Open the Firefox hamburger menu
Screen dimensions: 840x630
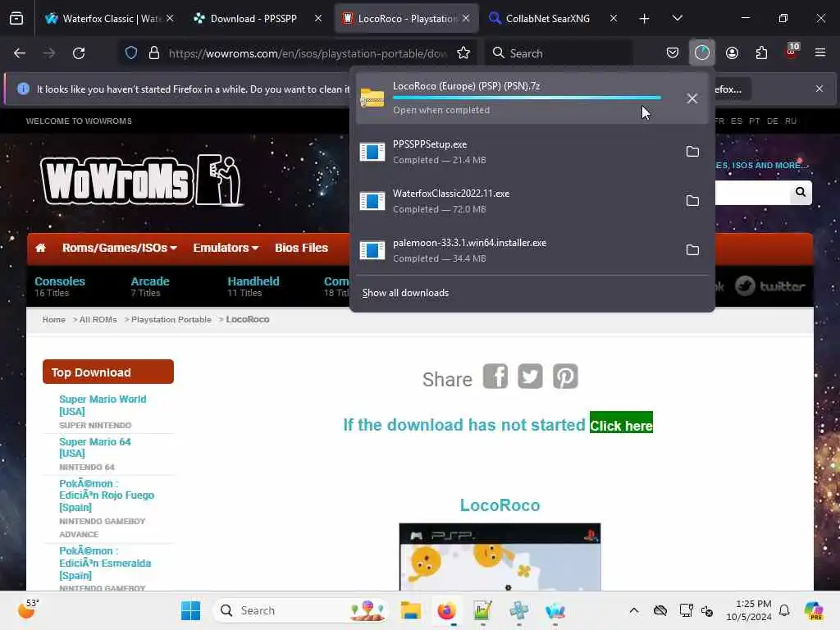(820, 53)
